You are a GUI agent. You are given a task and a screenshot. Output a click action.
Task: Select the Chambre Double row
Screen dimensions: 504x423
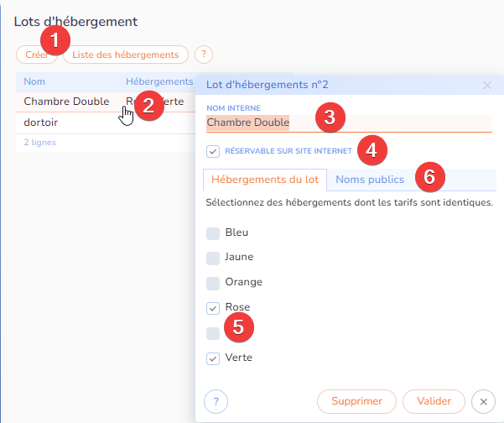tap(106, 102)
